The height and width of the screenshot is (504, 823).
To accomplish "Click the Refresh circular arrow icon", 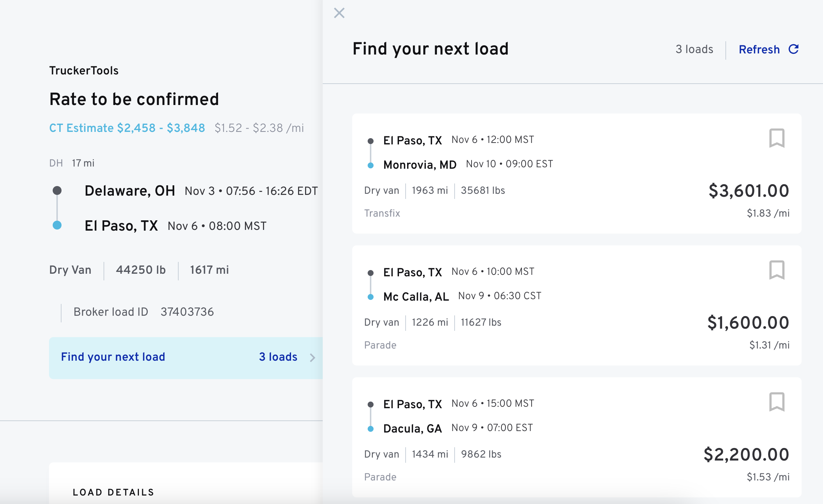I will click(794, 49).
